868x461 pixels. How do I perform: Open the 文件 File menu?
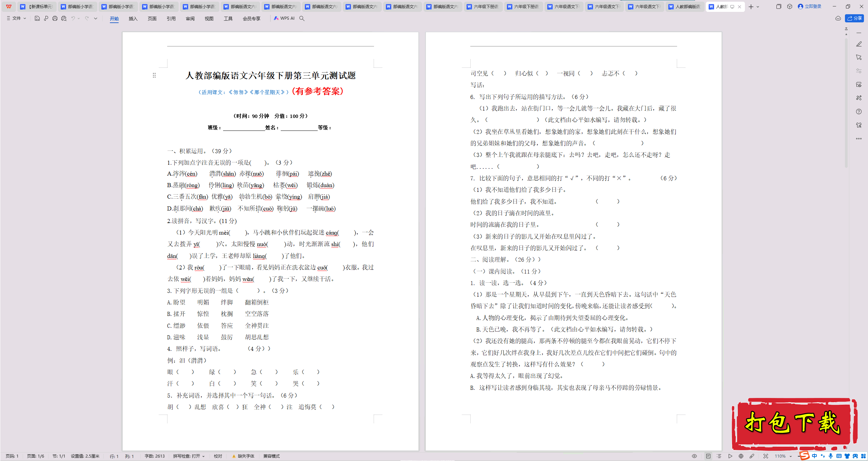[16, 18]
